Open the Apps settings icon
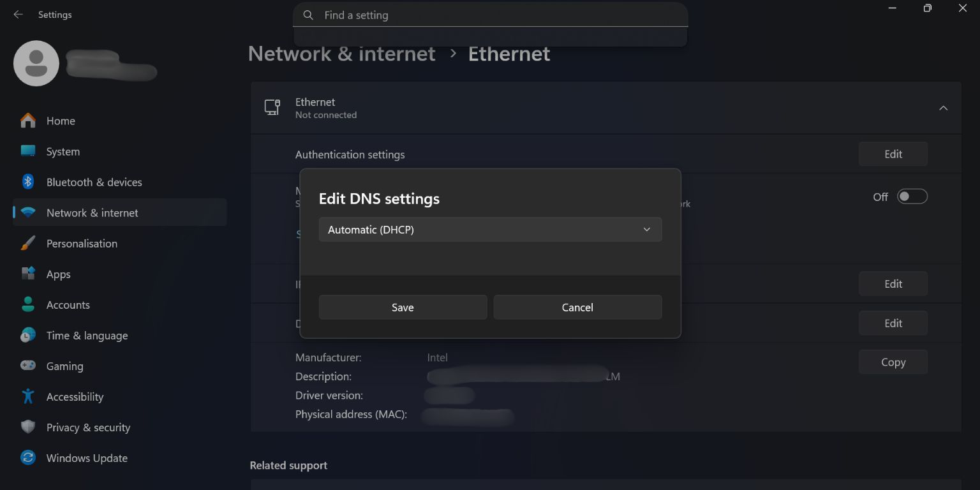 click(28, 274)
